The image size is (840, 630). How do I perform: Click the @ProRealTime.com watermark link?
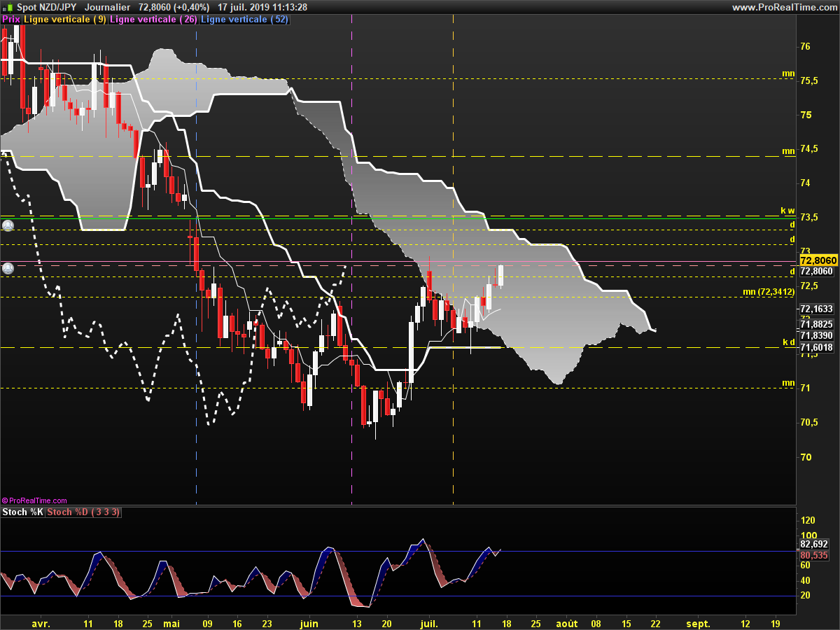(34, 500)
